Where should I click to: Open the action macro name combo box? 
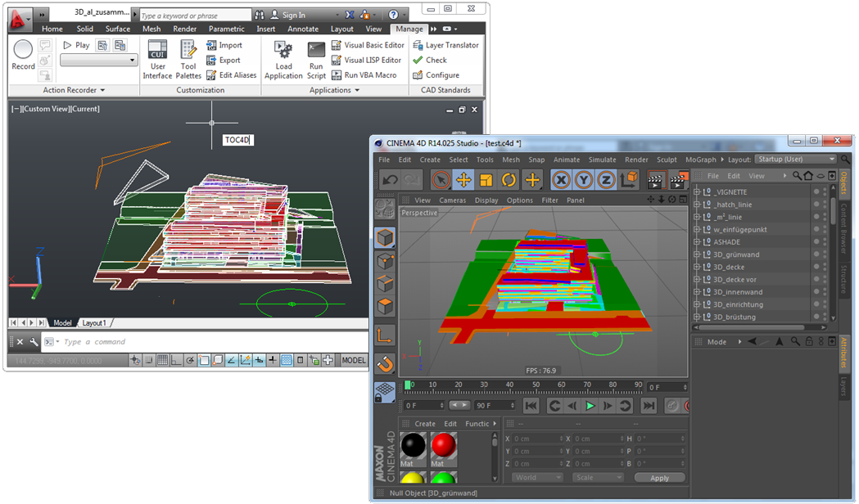[x=98, y=61]
